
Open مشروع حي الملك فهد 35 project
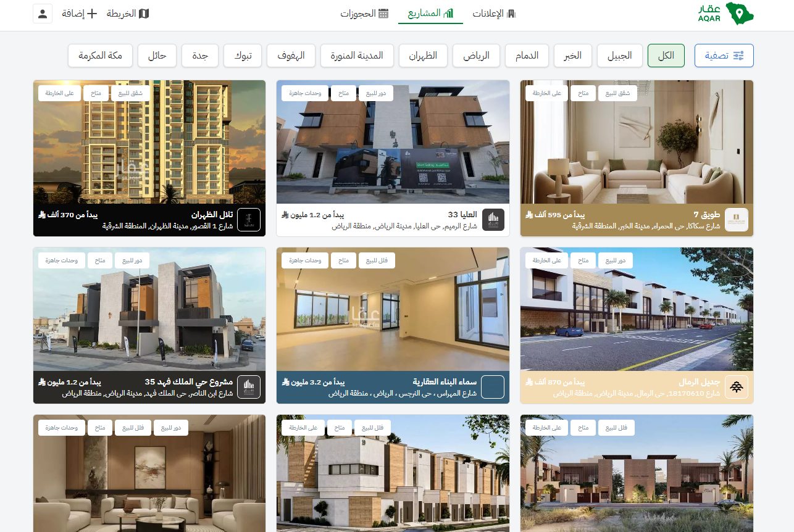coord(189,382)
